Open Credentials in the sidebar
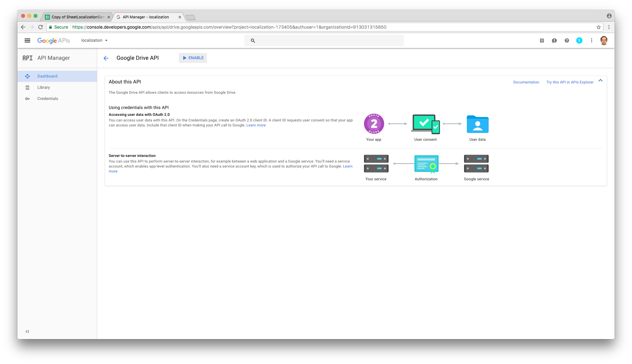This screenshot has width=632, height=364. tap(48, 99)
